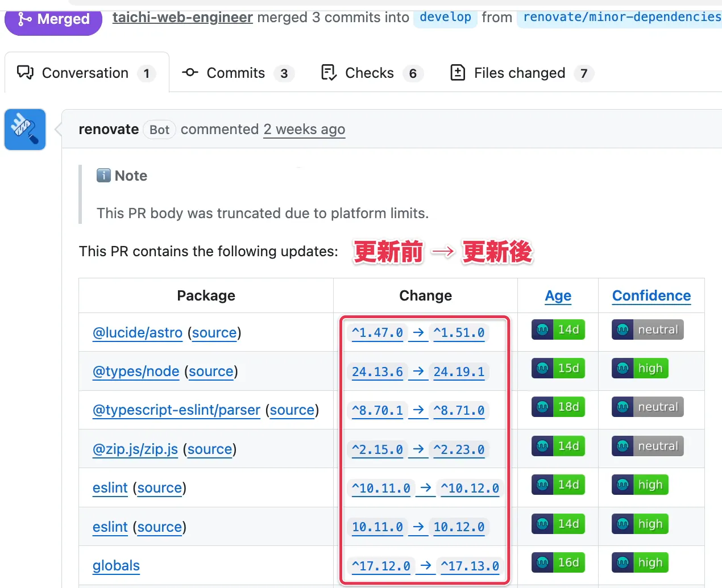Open source link for @zip.js/zip.js

(x=210, y=449)
